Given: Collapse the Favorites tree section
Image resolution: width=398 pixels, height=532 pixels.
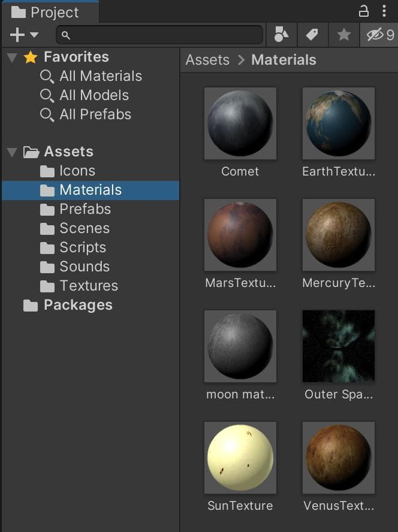Looking at the screenshot, I should pyautogui.click(x=12, y=58).
